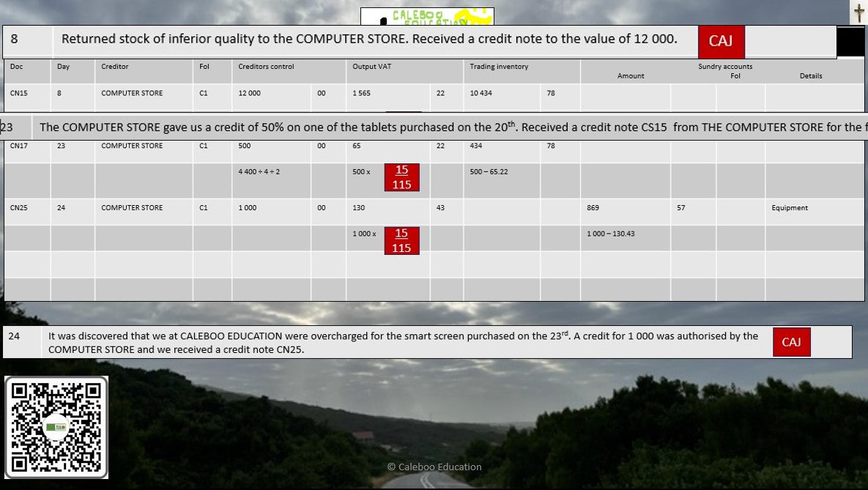Click the 15/115 fraction box next to '500 x'

coord(402,177)
